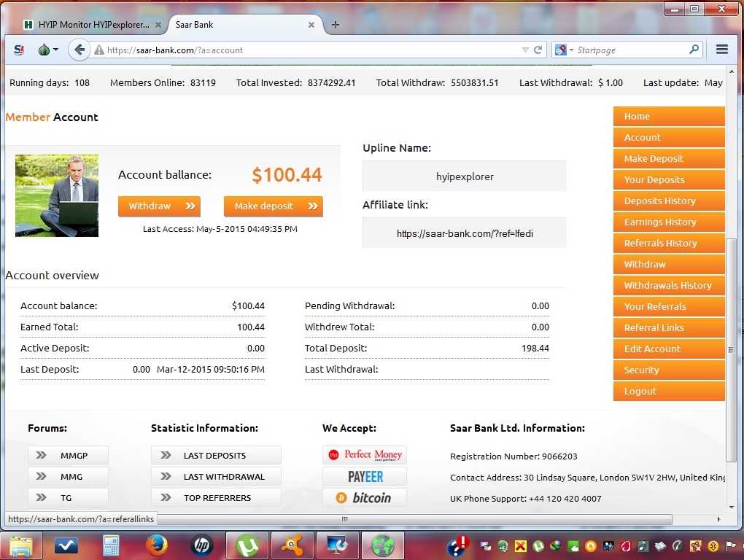744x560 pixels.
Task: Launch Firefox from the taskbar
Action: [155, 545]
